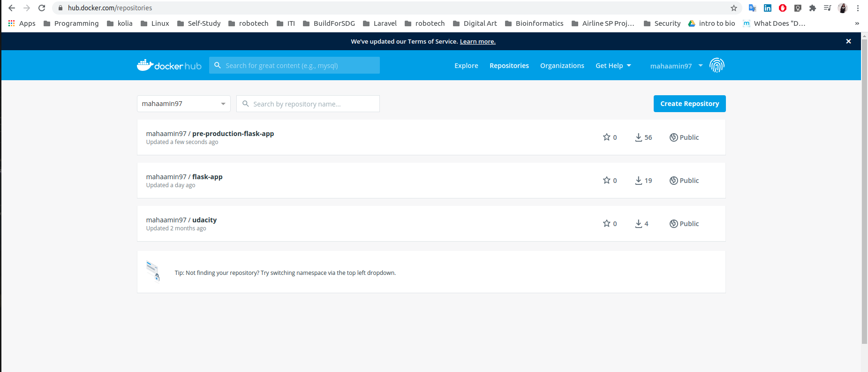Open the What Does "D... bookmark
The width and height of the screenshot is (868, 372).
coord(774,23)
